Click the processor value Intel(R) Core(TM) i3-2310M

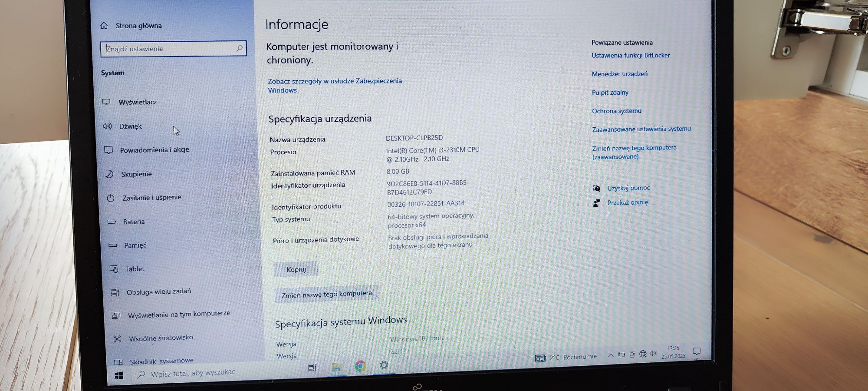tap(433, 154)
